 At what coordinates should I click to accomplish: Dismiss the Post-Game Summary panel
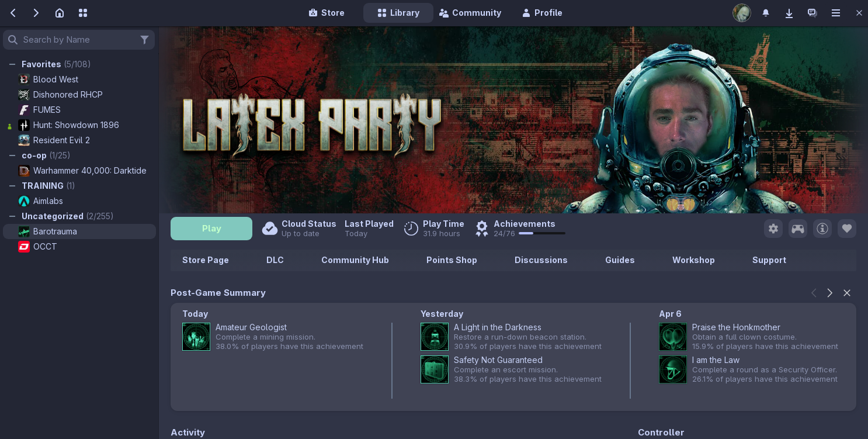click(x=847, y=293)
